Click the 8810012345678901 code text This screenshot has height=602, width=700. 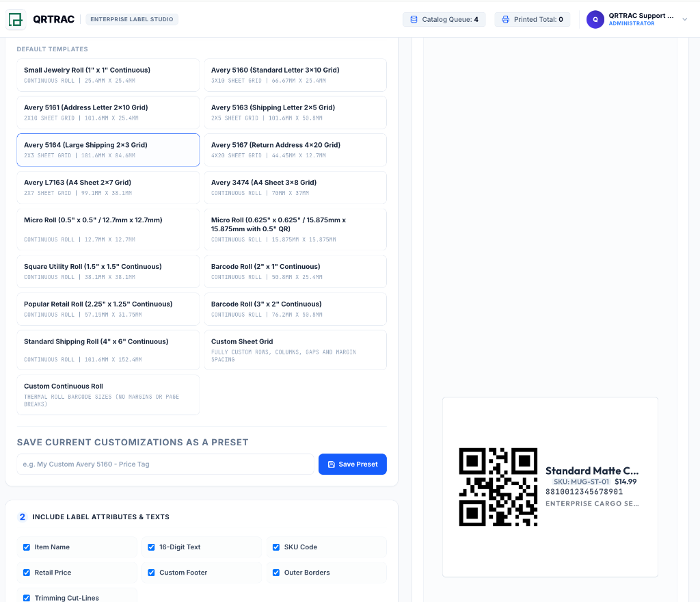click(584, 492)
